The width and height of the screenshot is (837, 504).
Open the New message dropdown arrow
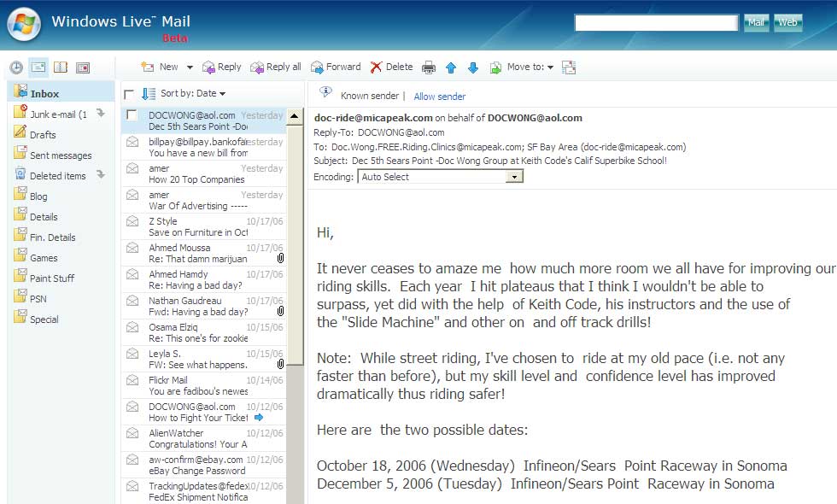coord(187,67)
